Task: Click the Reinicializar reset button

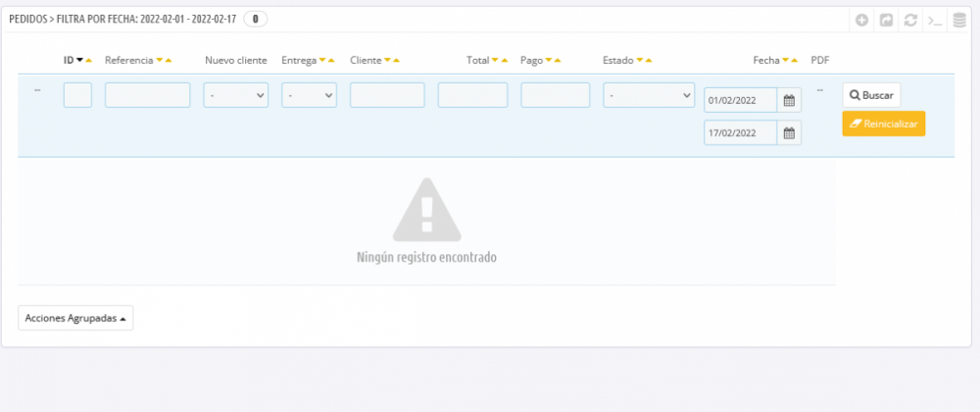Action: 883,125
